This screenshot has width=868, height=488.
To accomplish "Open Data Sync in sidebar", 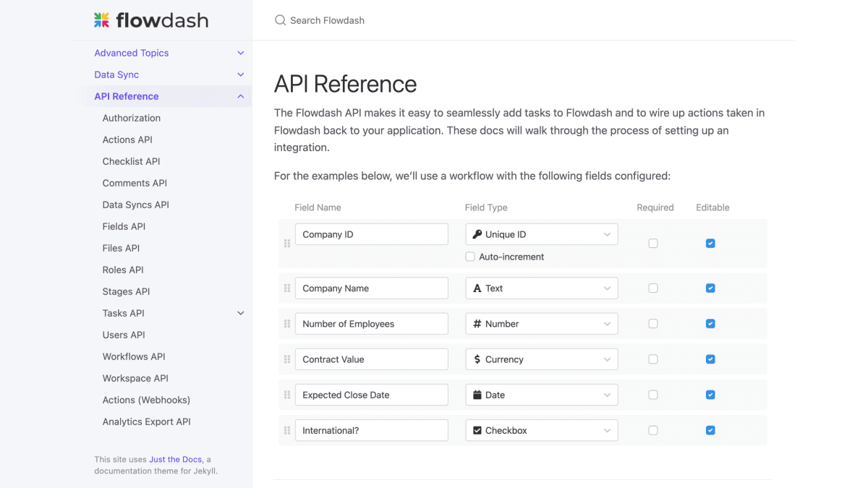I will [116, 74].
